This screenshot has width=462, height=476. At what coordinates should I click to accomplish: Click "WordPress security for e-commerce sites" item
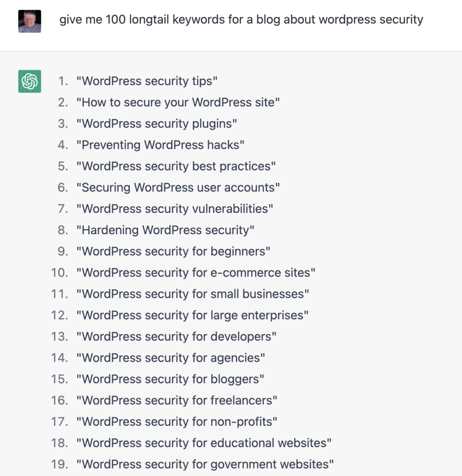coord(196,273)
